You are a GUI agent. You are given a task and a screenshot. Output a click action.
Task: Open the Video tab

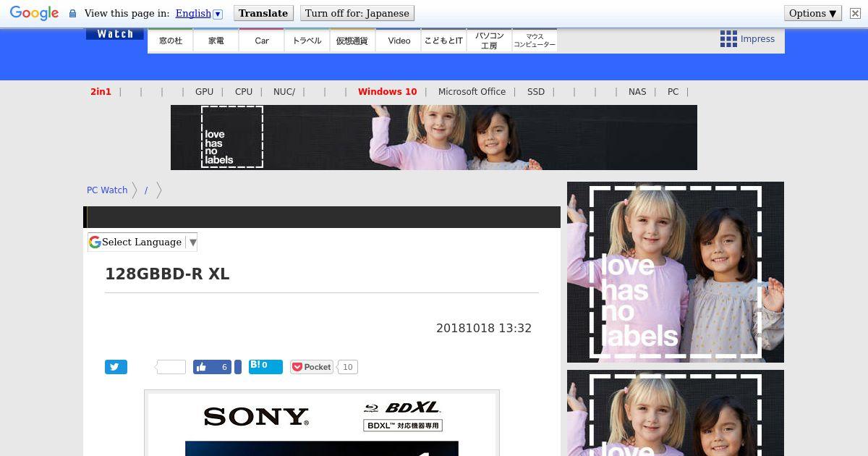coord(399,41)
